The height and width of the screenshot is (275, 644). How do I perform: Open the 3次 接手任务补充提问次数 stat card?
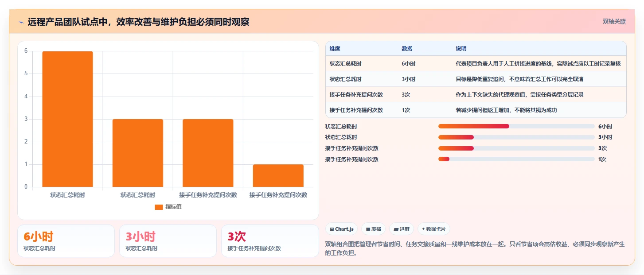tap(270, 241)
